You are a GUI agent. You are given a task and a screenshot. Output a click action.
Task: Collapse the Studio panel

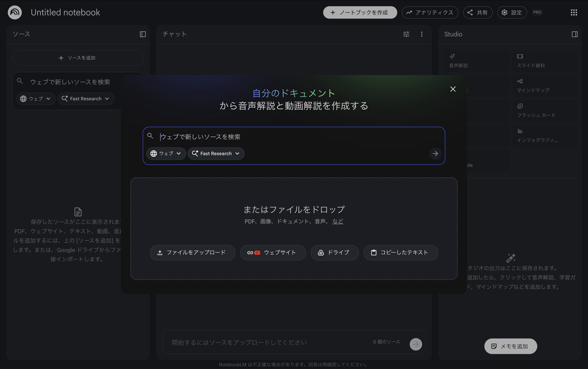575,34
